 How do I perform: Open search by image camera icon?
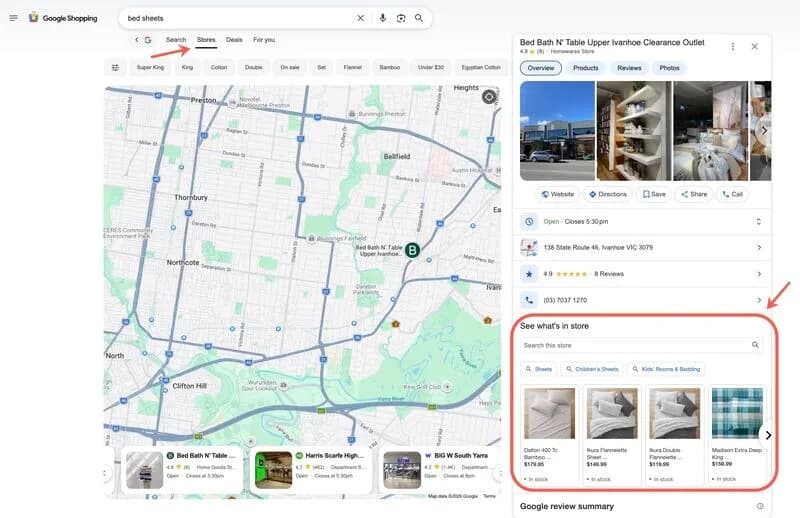pyautogui.click(x=401, y=18)
